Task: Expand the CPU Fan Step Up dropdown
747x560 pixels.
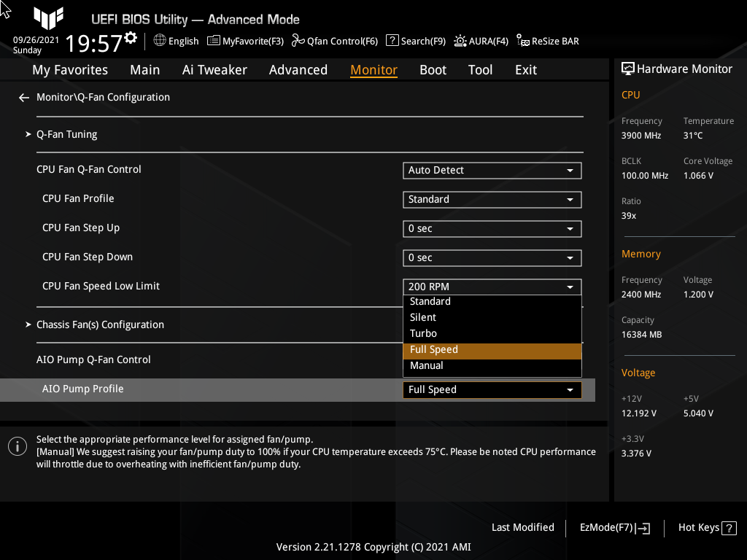Action: click(x=492, y=228)
